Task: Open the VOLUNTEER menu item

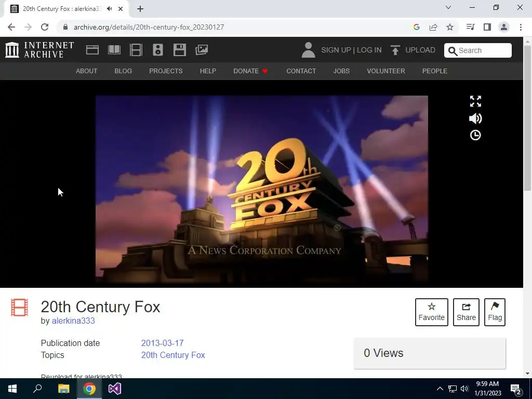Action: (x=386, y=71)
